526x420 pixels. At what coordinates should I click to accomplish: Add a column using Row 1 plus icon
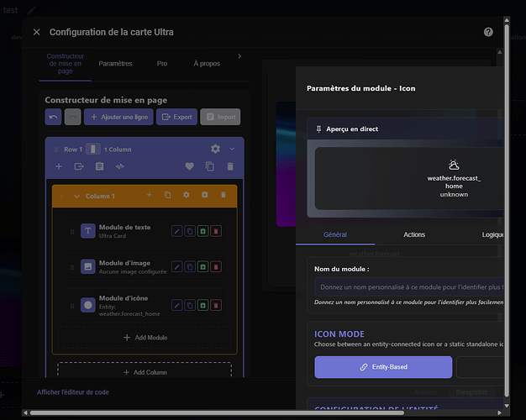coord(59,166)
